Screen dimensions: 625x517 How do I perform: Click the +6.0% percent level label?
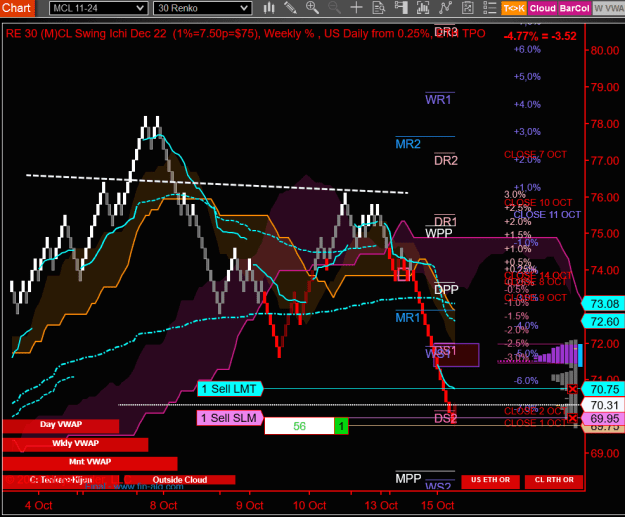pos(527,49)
